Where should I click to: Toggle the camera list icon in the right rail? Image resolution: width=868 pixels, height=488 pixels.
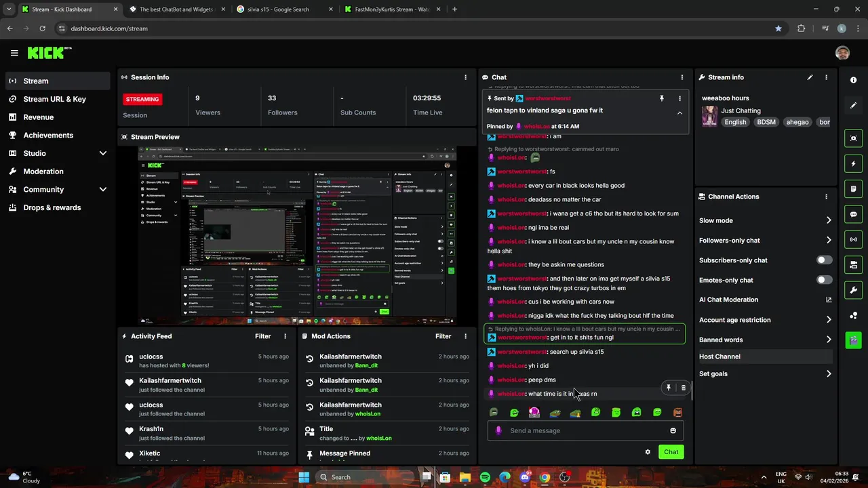pyautogui.click(x=853, y=264)
